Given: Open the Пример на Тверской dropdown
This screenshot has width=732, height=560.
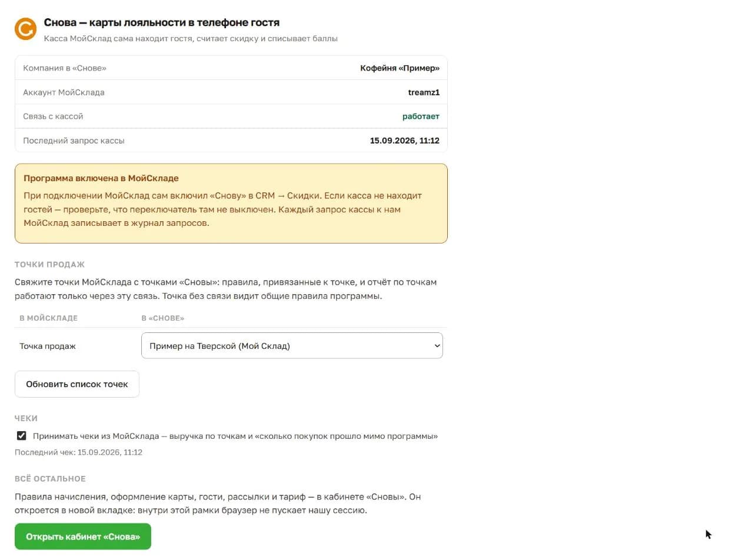Looking at the screenshot, I should [x=292, y=346].
